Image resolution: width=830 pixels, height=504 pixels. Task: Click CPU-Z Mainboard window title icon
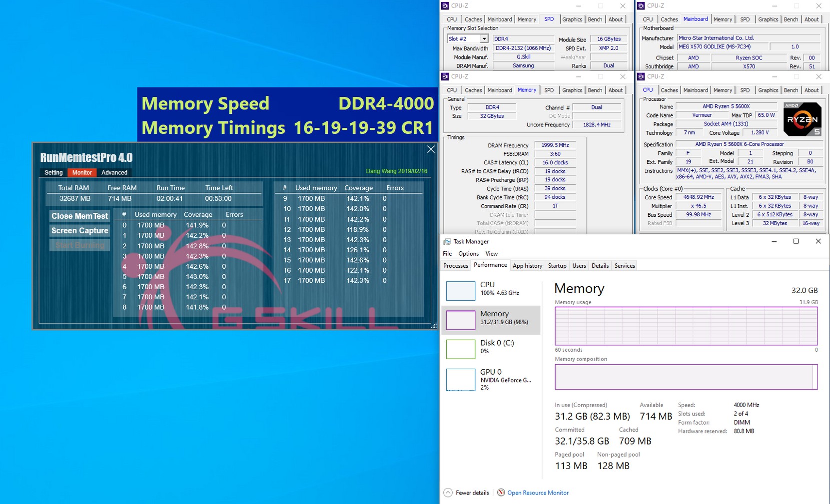click(x=641, y=6)
